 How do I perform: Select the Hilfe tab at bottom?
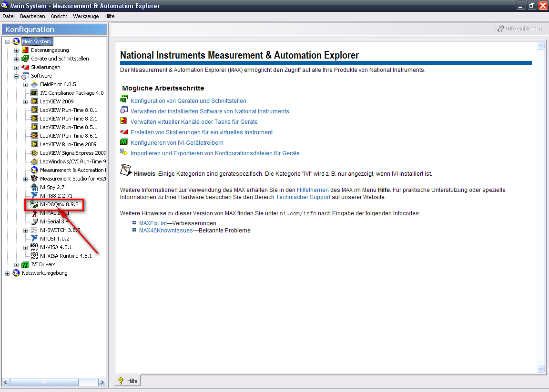128,381
